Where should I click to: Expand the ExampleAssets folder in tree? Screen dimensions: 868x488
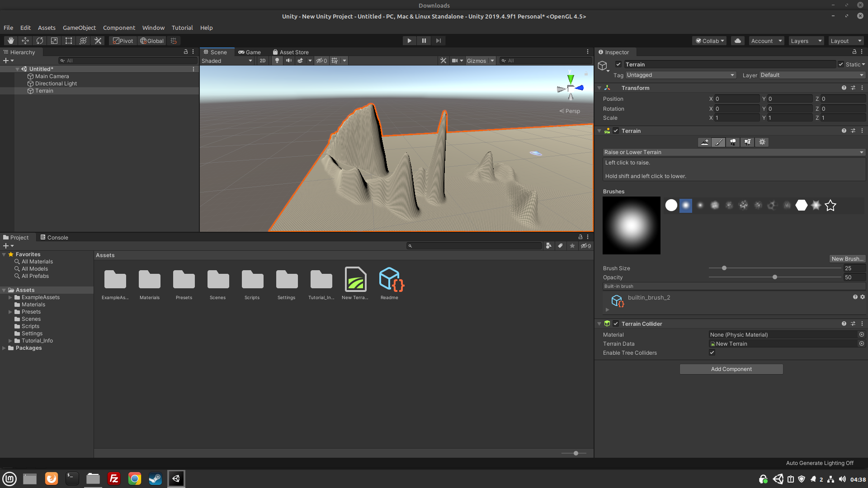[10, 297]
